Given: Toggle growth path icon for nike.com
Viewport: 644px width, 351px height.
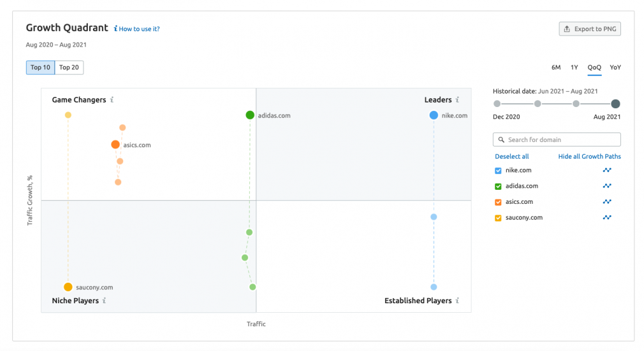Looking at the screenshot, I should coord(606,170).
